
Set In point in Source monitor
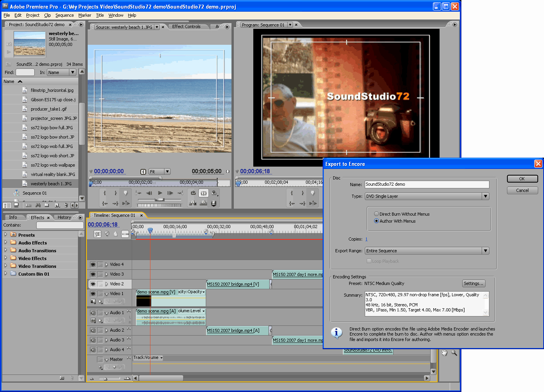click(x=104, y=193)
